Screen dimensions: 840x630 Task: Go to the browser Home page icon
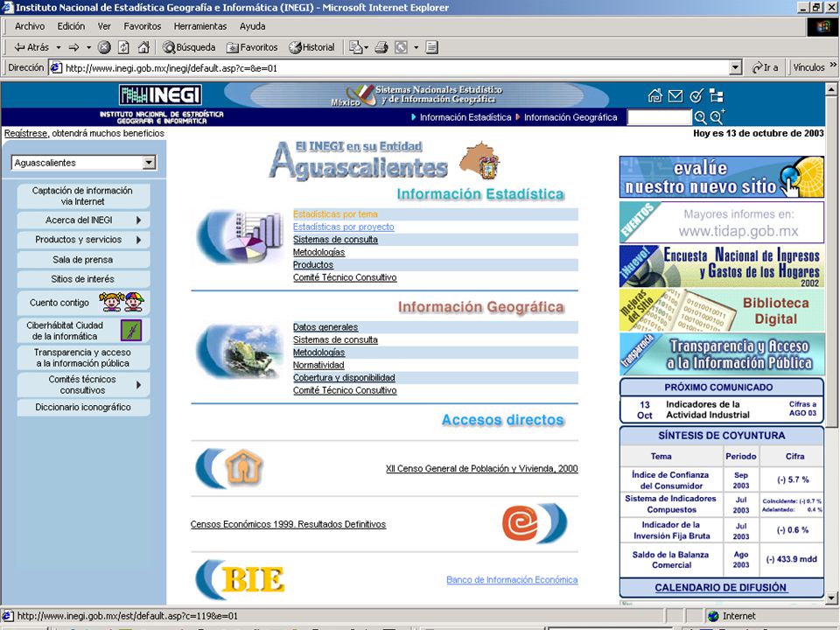(x=143, y=47)
